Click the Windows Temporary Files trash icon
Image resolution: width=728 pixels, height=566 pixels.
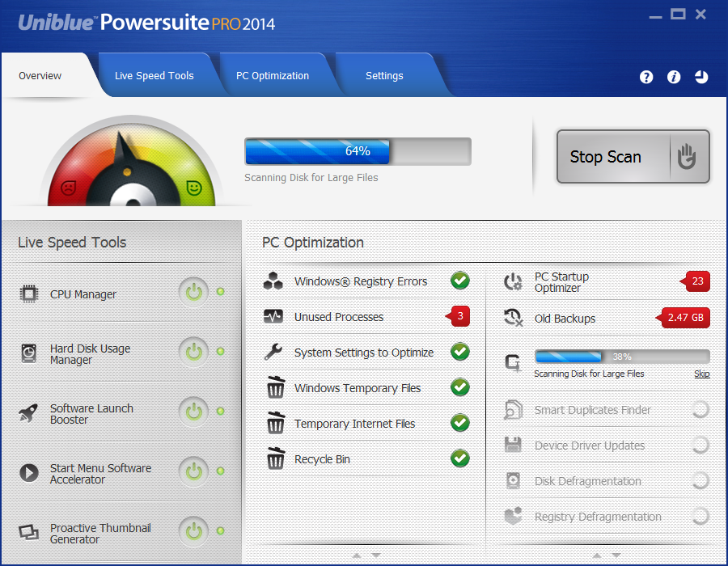275,387
